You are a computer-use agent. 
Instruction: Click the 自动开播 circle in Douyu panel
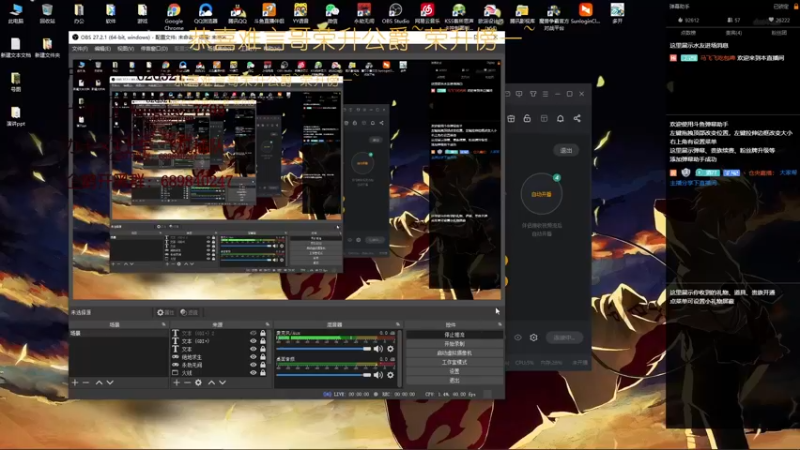click(x=541, y=194)
